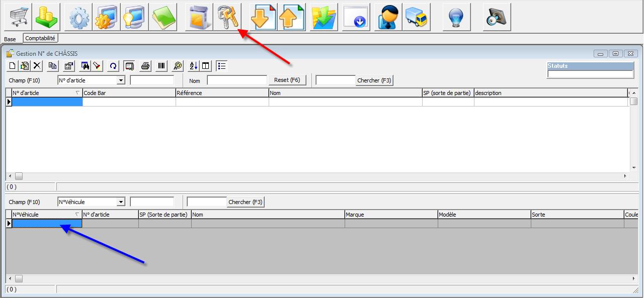This screenshot has width=644, height=298.
Task: Refresh the list with the circular arrow icon
Action: pos(113,65)
